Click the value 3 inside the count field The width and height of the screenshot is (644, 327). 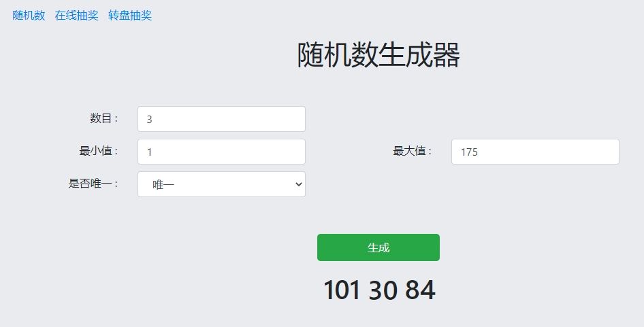pyautogui.click(x=150, y=120)
